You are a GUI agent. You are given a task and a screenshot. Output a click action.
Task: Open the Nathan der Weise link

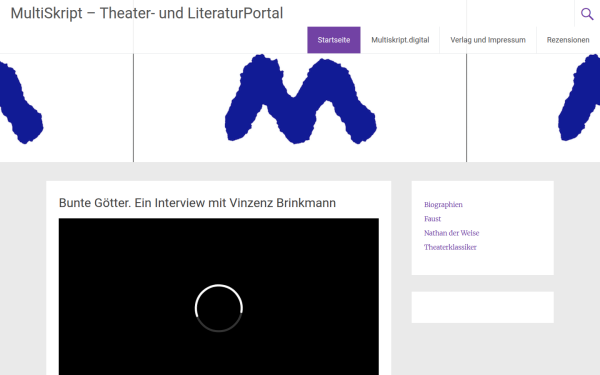click(x=452, y=233)
